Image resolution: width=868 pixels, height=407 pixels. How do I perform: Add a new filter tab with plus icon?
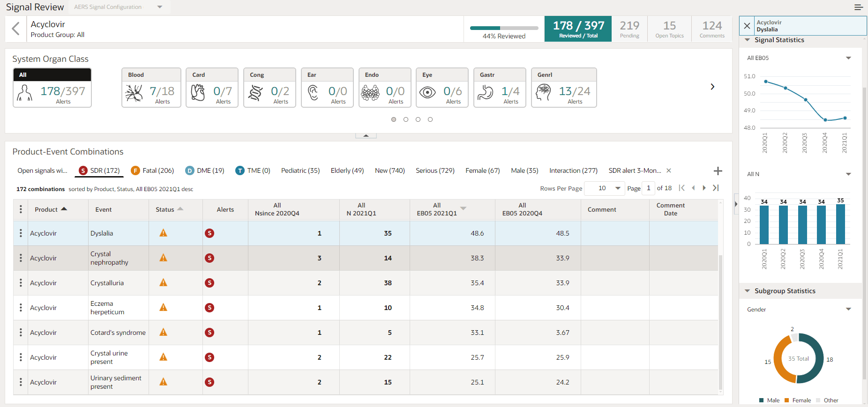718,171
